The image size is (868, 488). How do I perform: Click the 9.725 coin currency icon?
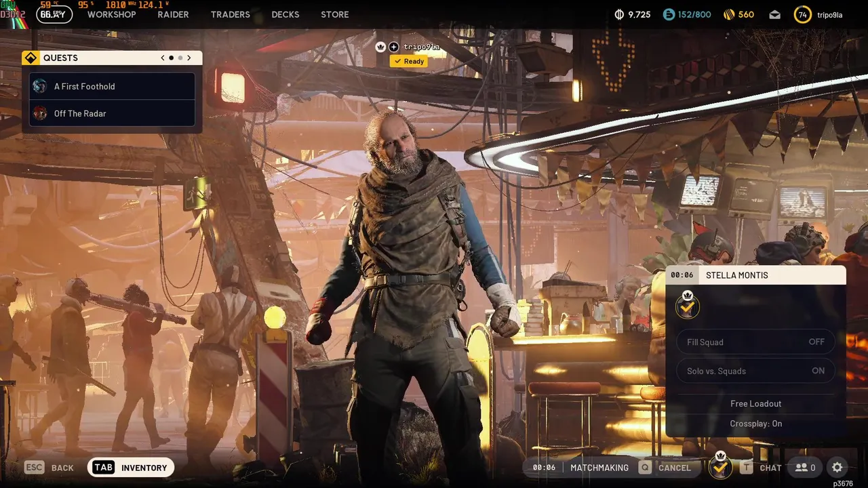tap(618, 14)
